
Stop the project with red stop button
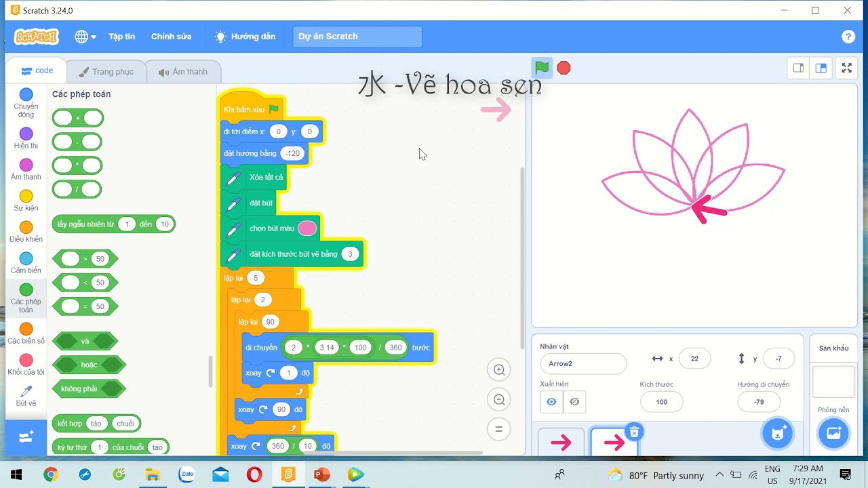point(564,68)
